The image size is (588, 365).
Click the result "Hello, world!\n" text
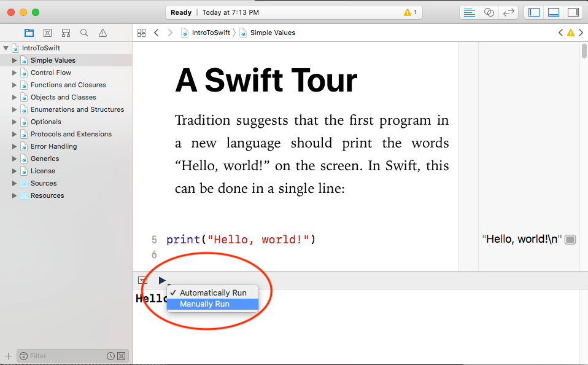522,239
